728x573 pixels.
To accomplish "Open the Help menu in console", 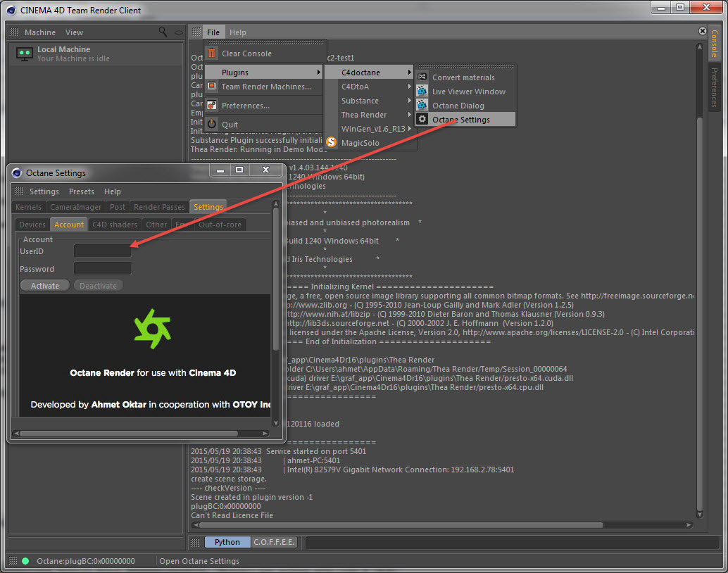I will pyautogui.click(x=238, y=32).
